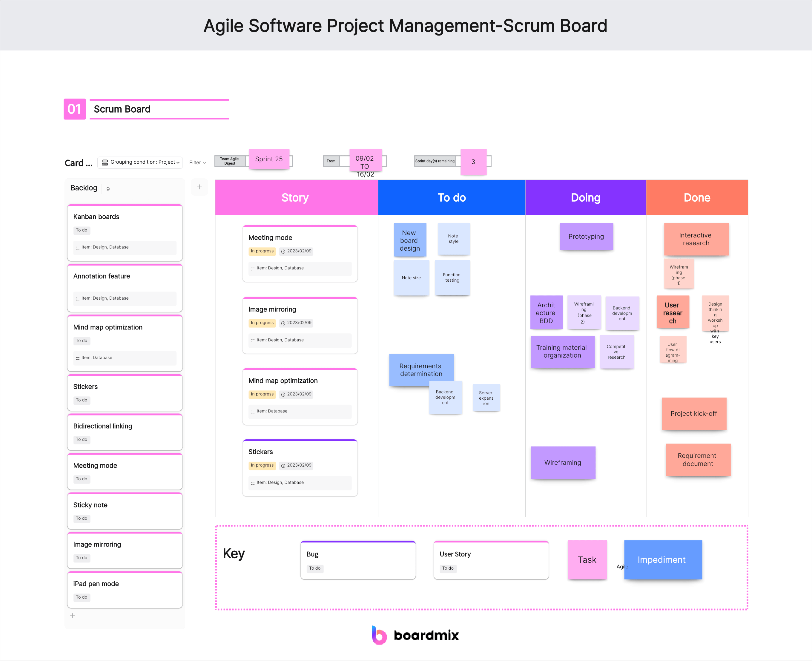Click the grouping condition list icon

point(105,162)
